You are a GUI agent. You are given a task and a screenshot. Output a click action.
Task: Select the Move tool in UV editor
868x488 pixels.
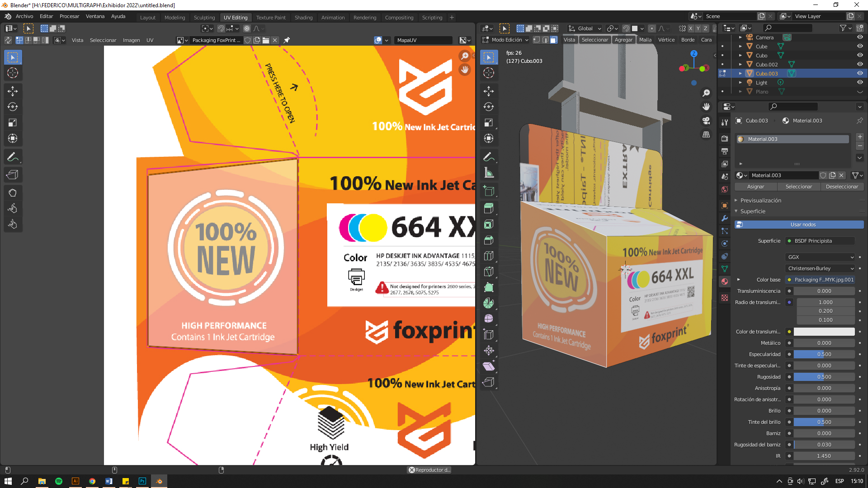13,91
